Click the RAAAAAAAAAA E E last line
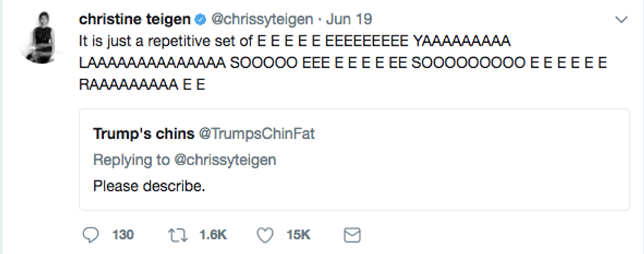 (x=142, y=85)
